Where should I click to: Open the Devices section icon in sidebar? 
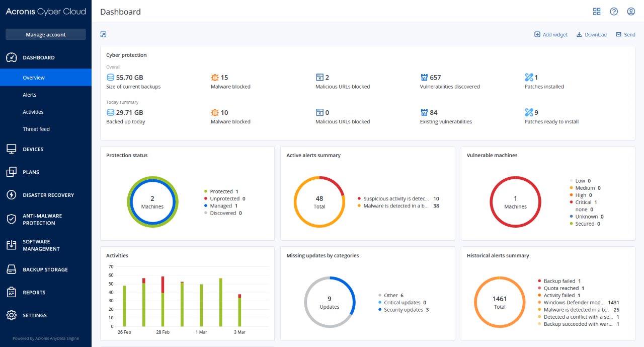point(11,149)
